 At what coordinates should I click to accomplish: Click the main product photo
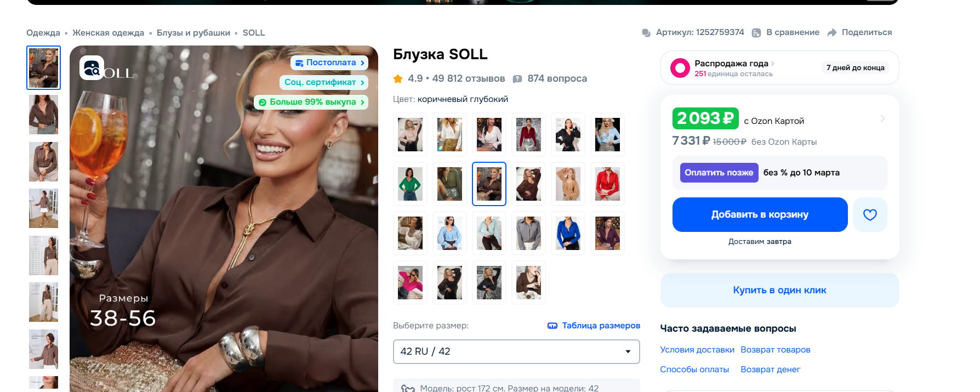click(224, 219)
